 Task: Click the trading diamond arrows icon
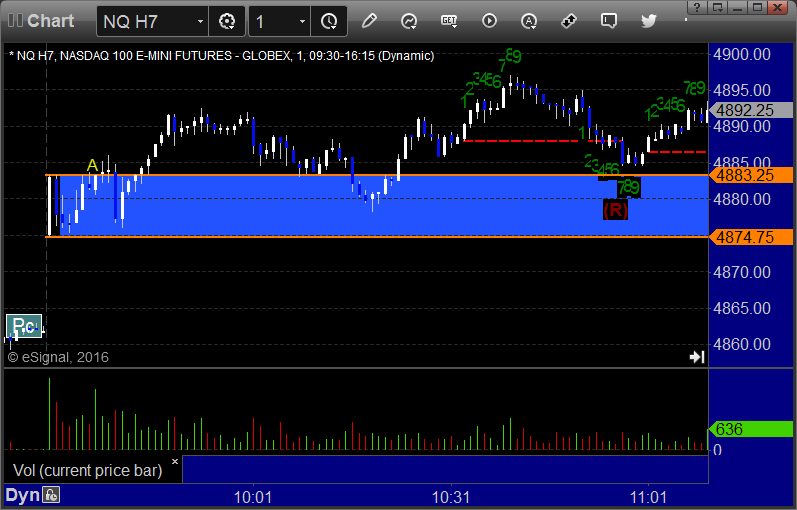point(569,21)
